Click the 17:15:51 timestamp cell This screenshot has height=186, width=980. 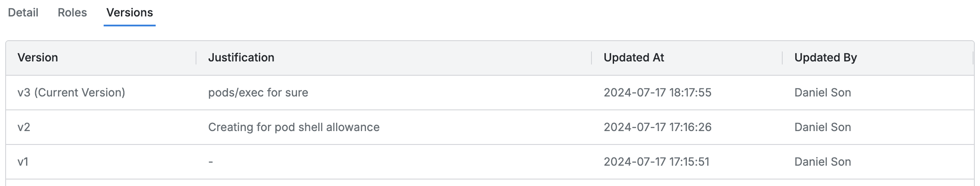pos(657,162)
